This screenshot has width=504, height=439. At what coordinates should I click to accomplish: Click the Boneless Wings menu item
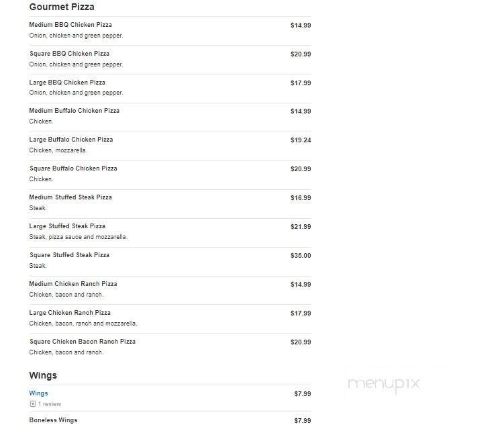tap(53, 420)
